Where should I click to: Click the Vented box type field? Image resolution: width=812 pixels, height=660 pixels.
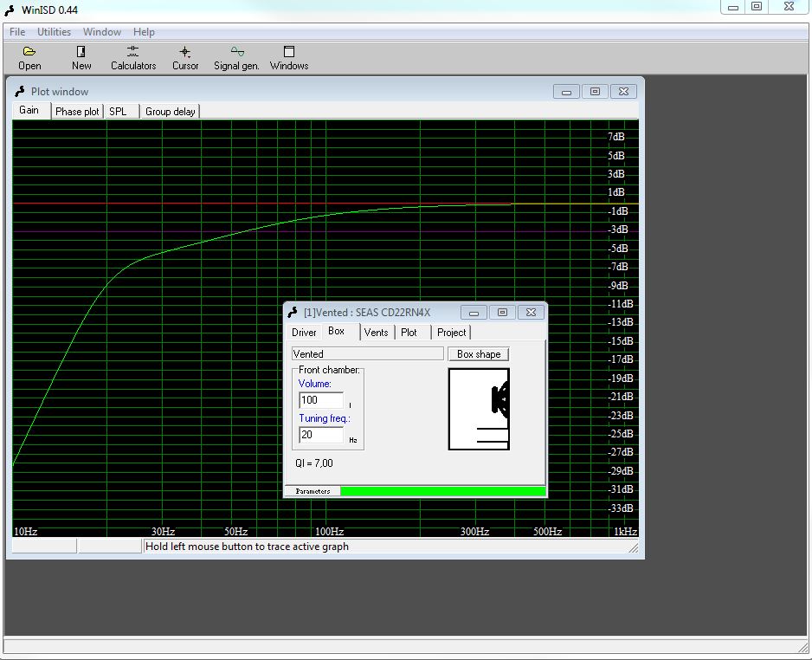click(x=368, y=354)
